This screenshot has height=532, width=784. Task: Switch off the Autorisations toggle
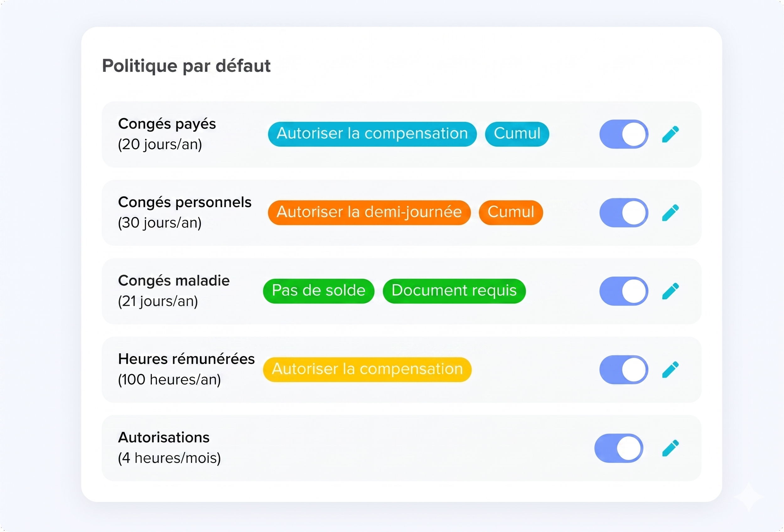tap(619, 448)
